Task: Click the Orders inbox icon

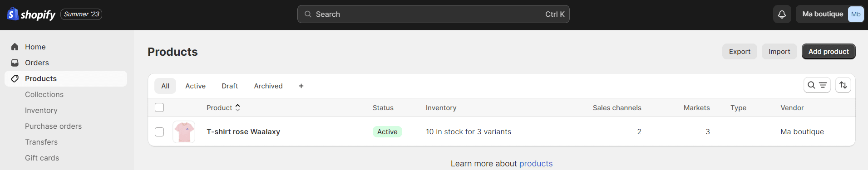Action: [15, 63]
